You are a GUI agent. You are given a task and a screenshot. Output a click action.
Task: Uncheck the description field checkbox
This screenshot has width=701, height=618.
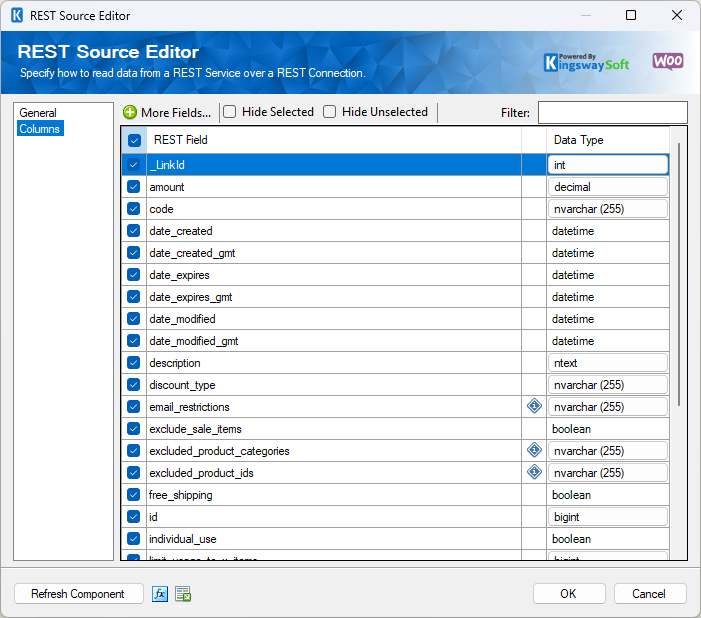point(133,362)
